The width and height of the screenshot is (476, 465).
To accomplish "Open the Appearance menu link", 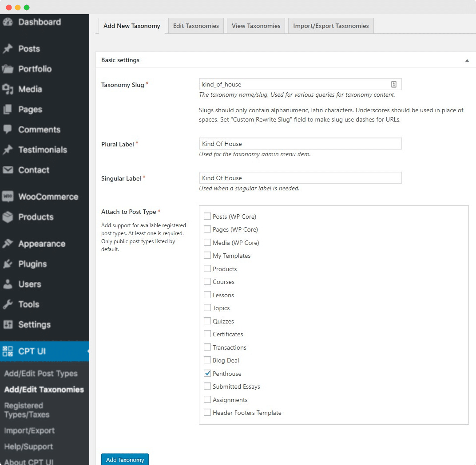I will click(42, 244).
